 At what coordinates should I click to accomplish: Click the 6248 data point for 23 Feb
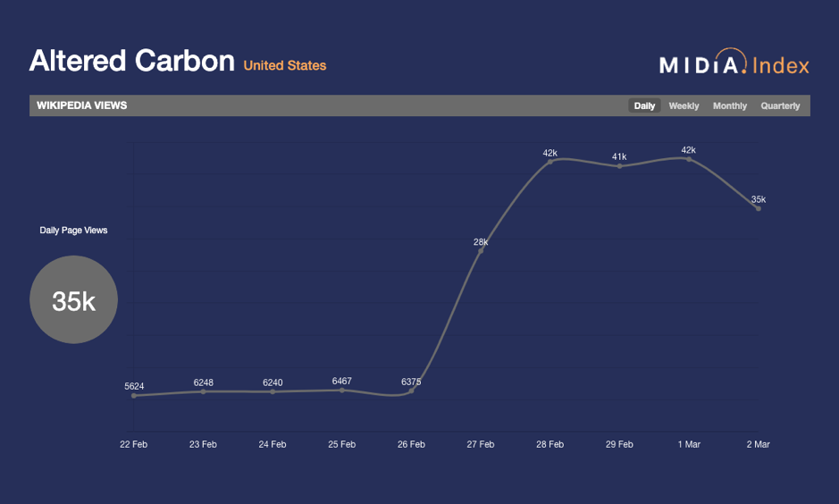pos(204,391)
